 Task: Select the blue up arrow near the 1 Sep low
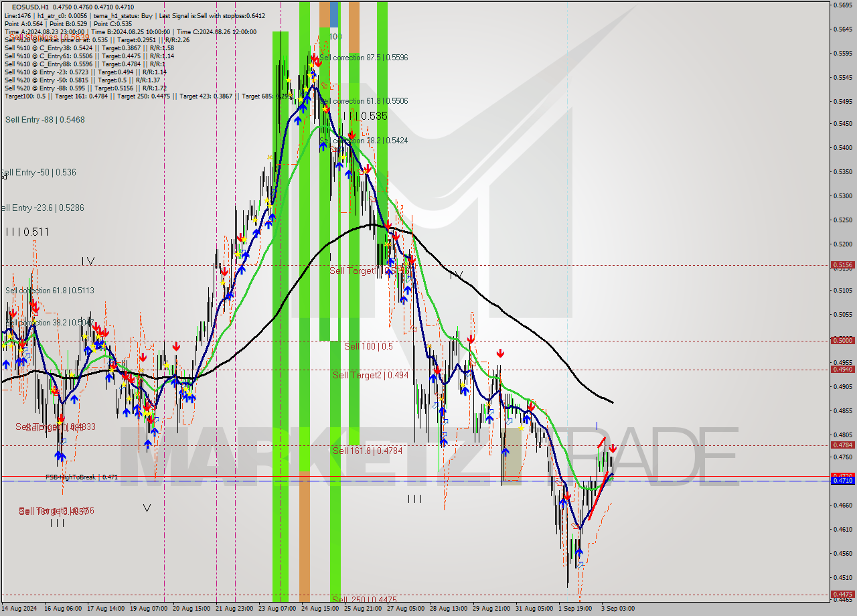[579, 552]
